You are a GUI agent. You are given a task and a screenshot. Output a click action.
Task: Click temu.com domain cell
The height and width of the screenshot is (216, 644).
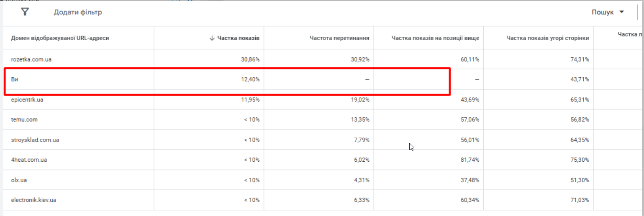(x=24, y=120)
